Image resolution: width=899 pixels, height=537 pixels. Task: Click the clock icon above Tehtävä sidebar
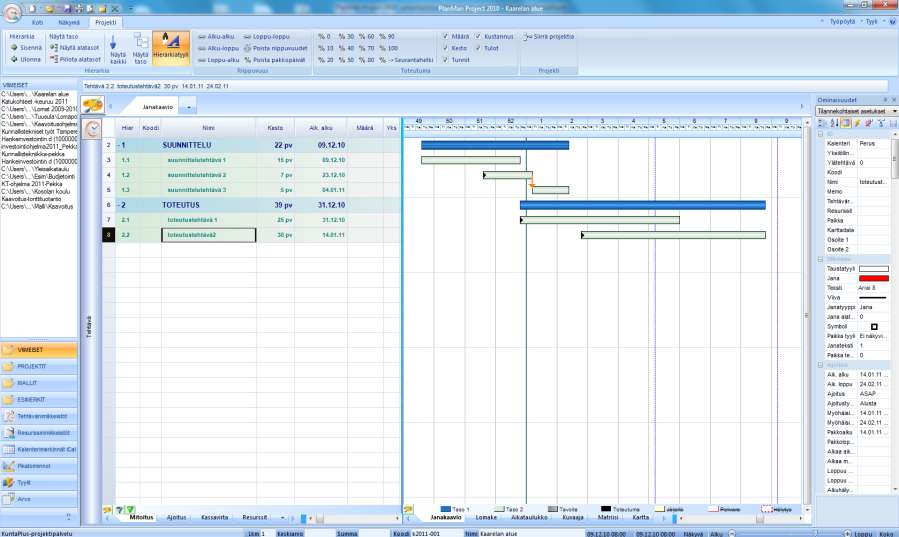coord(92,128)
